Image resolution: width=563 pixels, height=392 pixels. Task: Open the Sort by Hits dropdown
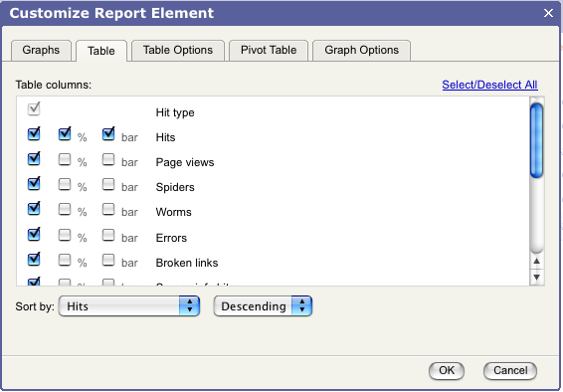[129, 306]
